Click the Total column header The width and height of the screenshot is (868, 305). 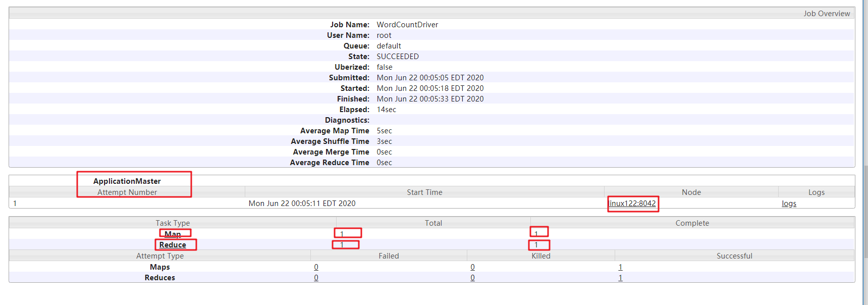pos(433,223)
